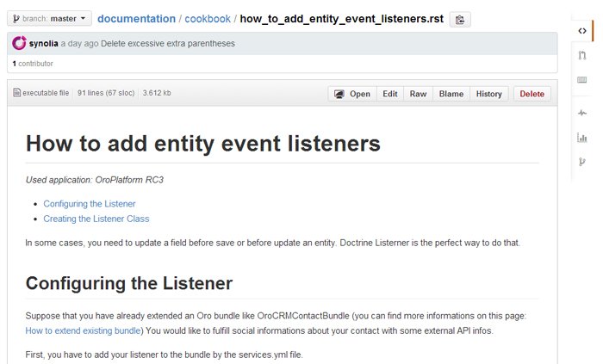Open the Pulse activity icon
603x364 pixels.
coord(582,113)
